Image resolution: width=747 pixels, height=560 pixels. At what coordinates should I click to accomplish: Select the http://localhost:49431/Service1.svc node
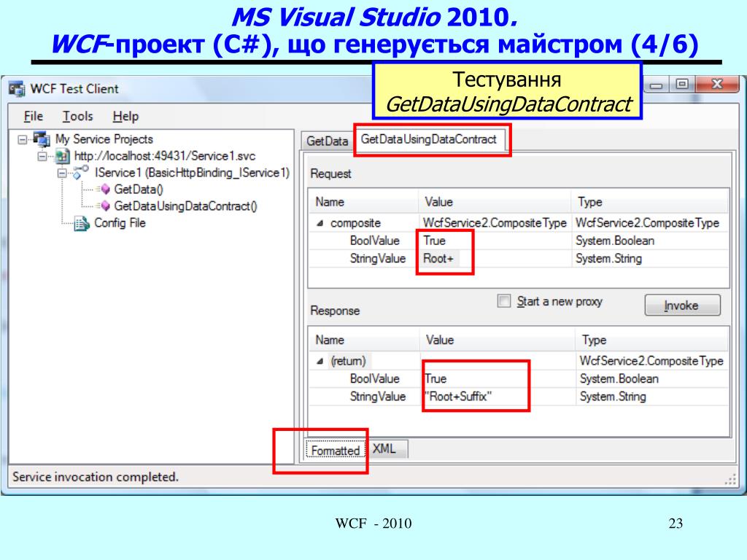tap(165, 156)
